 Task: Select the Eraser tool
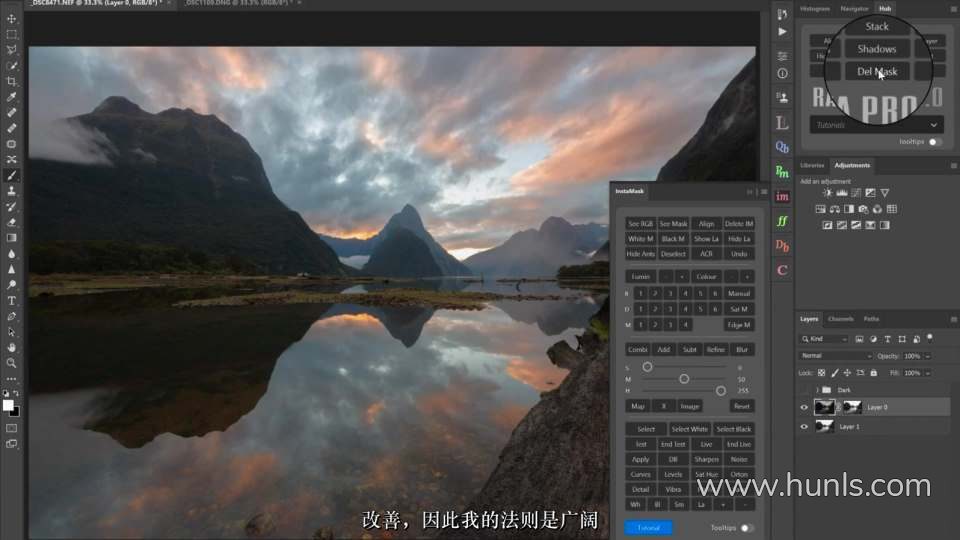coord(12,222)
